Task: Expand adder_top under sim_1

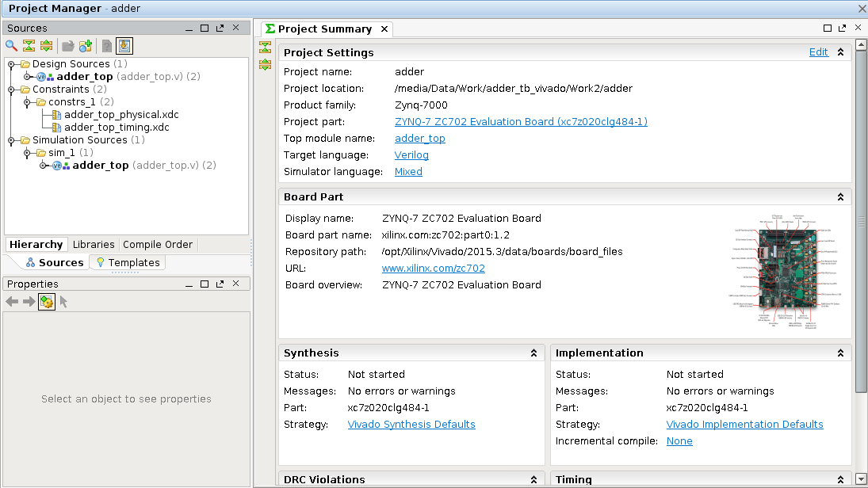Action: [43, 166]
